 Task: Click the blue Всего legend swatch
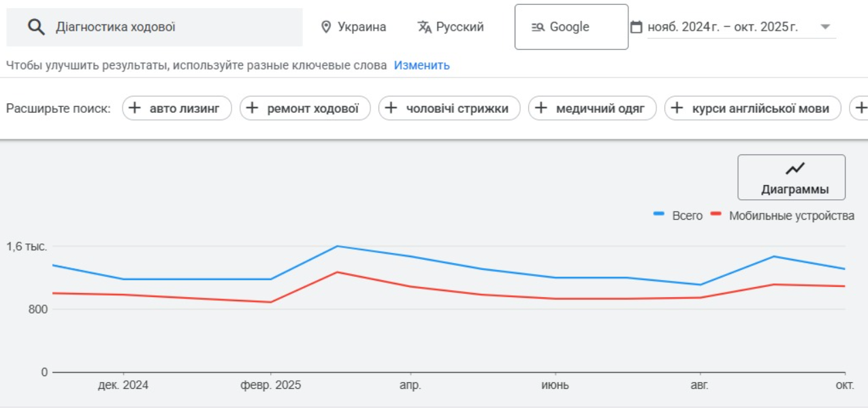click(x=659, y=214)
